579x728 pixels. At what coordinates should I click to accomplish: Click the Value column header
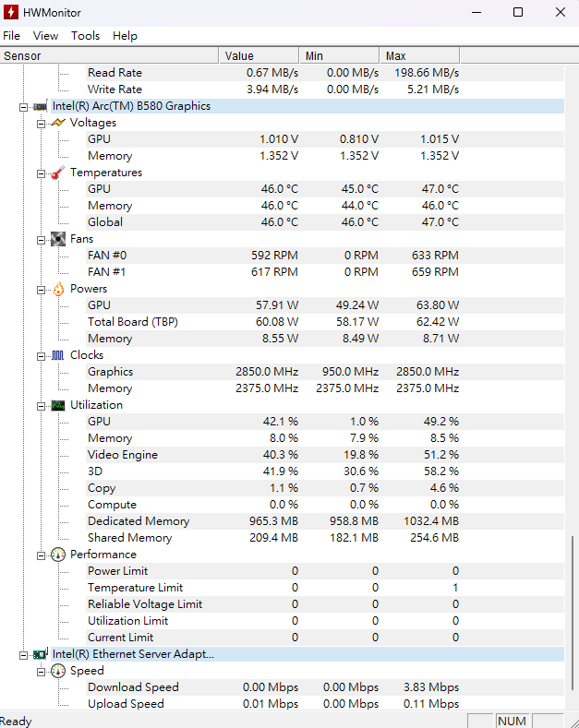coord(259,55)
